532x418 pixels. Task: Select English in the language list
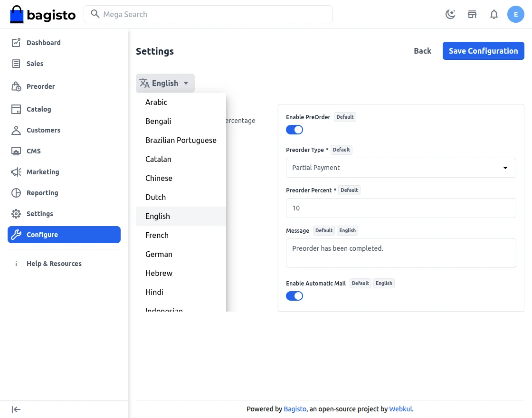pyautogui.click(x=181, y=216)
